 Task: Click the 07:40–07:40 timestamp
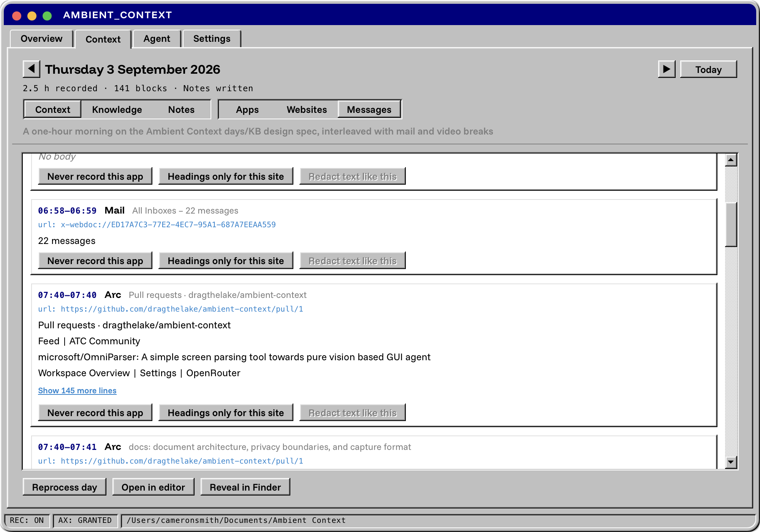(67, 295)
